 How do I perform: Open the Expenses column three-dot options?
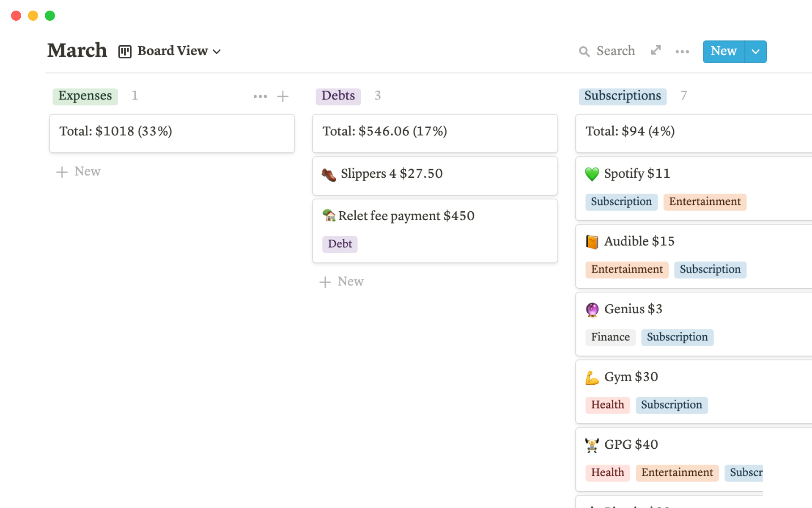click(260, 97)
